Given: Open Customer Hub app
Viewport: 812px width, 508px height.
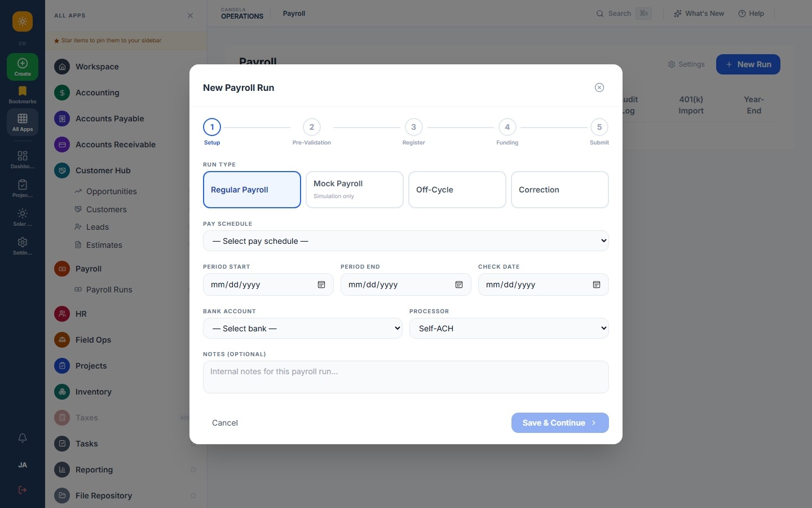Looking at the screenshot, I should 126,170.
